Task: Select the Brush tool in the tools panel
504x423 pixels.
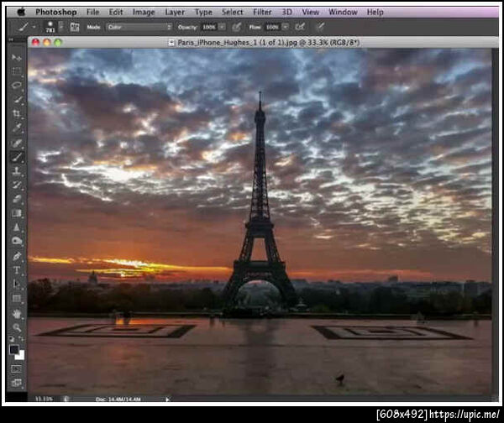Action: click(16, 157)
